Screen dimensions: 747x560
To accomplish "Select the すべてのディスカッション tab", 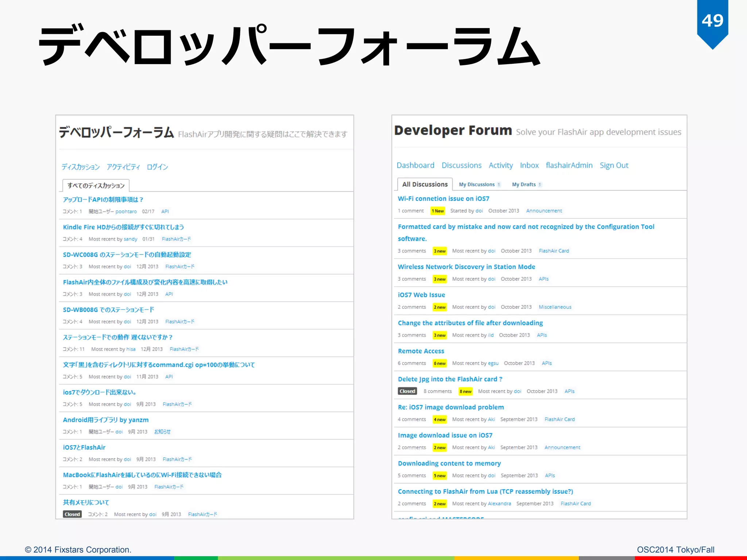I will pos(96,186).
